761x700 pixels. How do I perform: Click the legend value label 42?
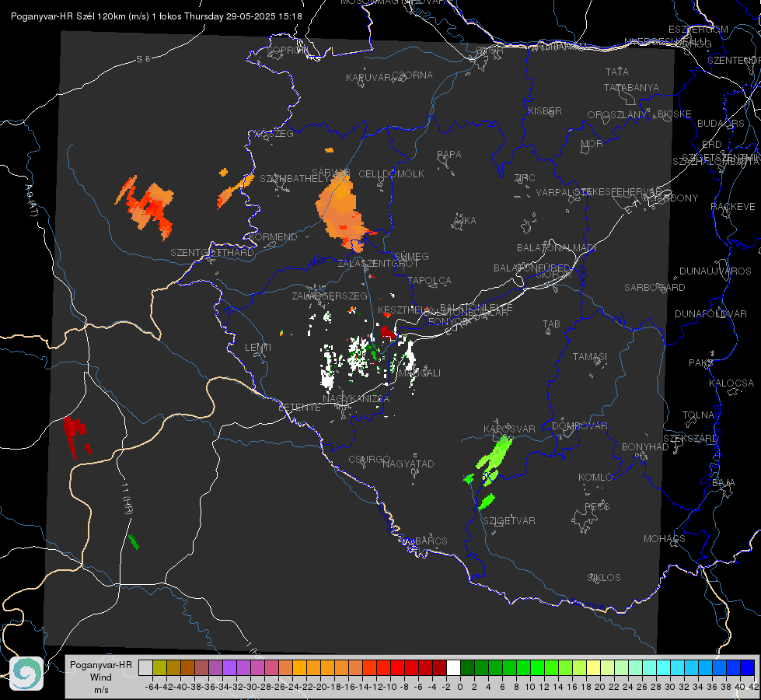(x=753, y=687)
